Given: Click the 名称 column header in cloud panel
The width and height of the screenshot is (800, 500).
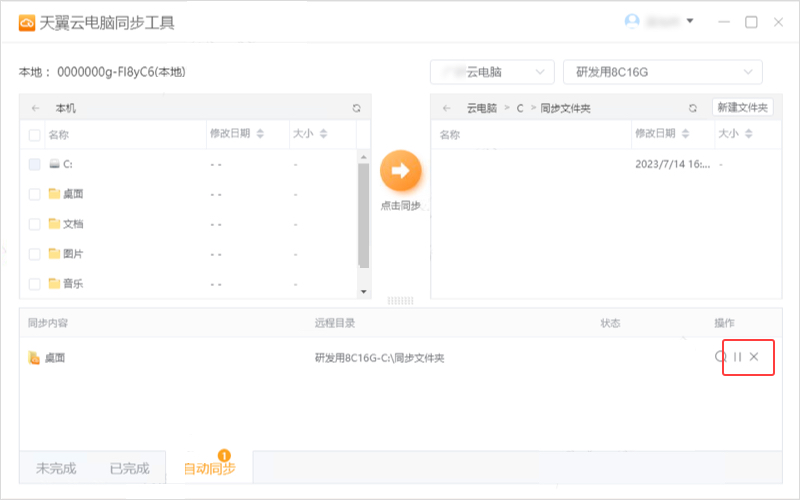Looking at the screenshot, I should click(x=449, y=135).
